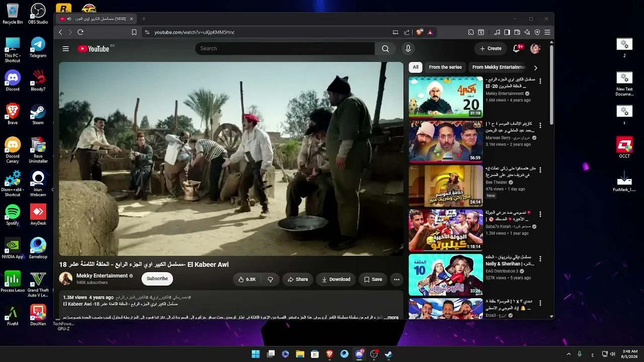Open the Create button menu
This screenshot has height=362, width=644.
point(491,49)
